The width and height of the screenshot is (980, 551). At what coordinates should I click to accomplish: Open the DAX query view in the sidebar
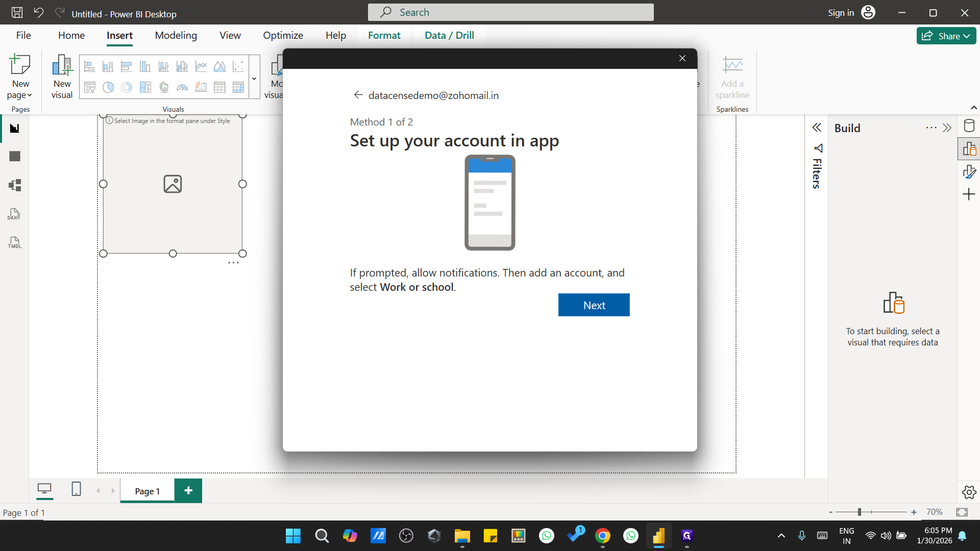point(14,214)
